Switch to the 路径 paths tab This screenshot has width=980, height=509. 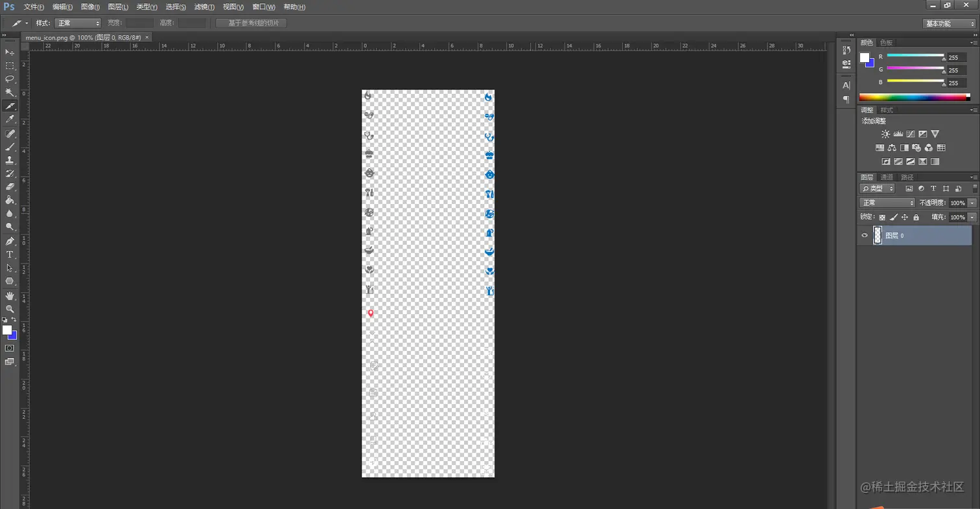click(907, 177)
